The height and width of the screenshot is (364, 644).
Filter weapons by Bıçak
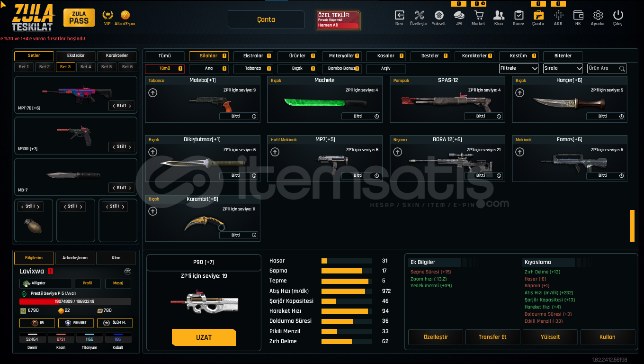[297, 69]
